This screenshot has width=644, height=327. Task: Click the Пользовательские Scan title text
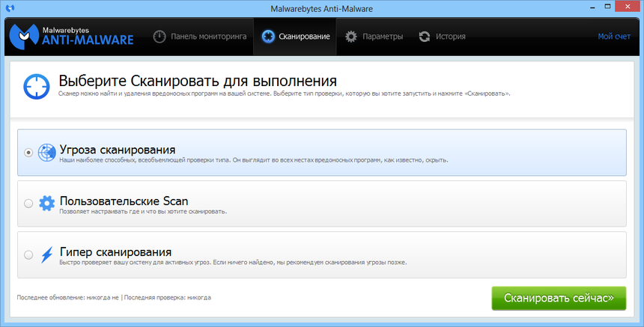124,201
